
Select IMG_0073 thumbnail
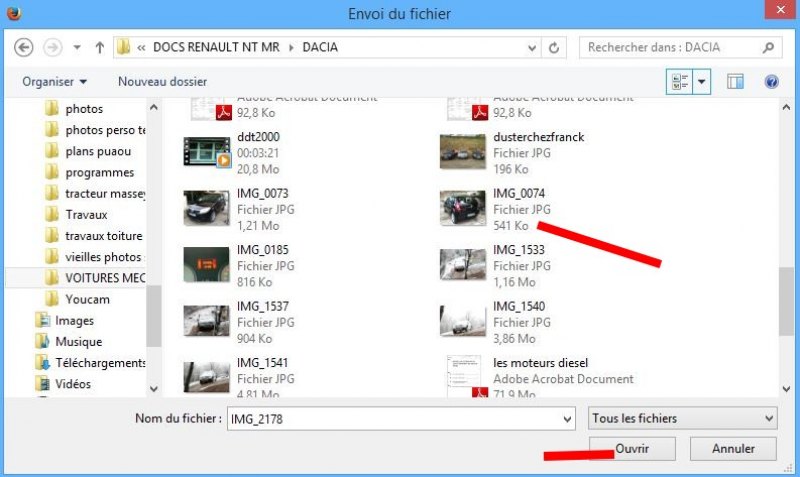pos(207,209)
